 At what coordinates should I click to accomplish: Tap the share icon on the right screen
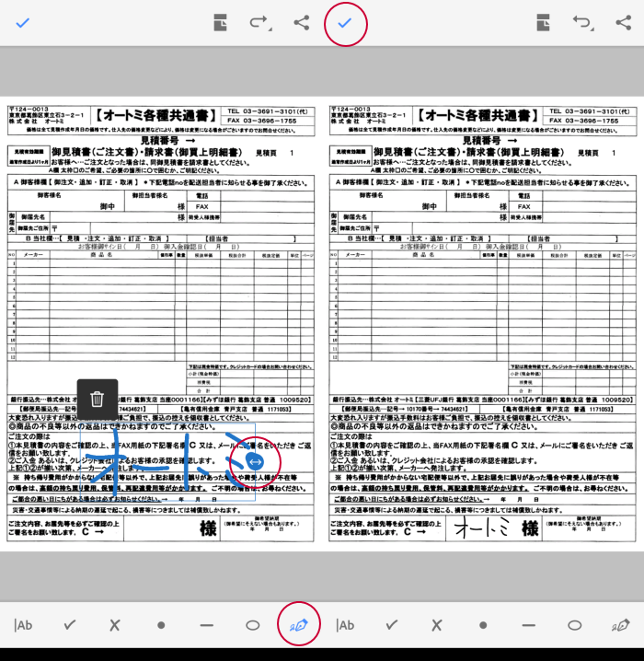tap(624, 22)
